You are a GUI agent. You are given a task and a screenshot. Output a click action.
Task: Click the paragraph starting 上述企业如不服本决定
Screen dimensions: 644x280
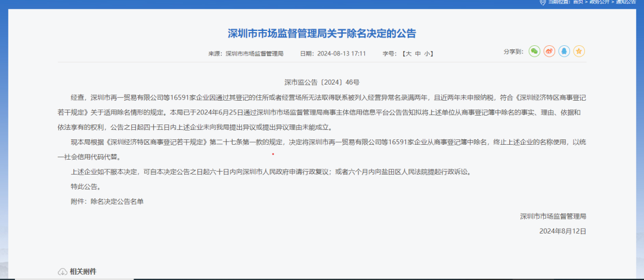(x=270, y=172)
